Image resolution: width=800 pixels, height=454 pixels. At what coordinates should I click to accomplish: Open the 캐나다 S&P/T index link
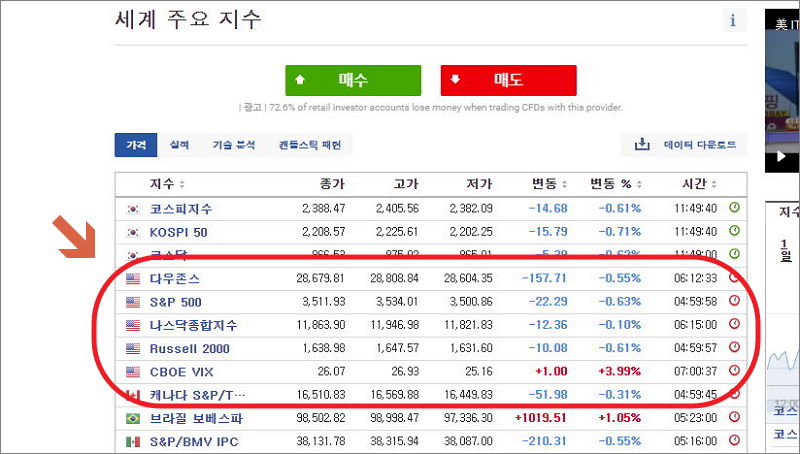click(x=197, y=395)
